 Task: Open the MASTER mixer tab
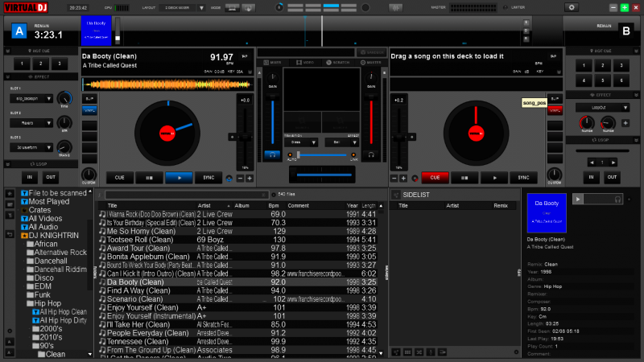pyautogui.click(x=371, y=62)
